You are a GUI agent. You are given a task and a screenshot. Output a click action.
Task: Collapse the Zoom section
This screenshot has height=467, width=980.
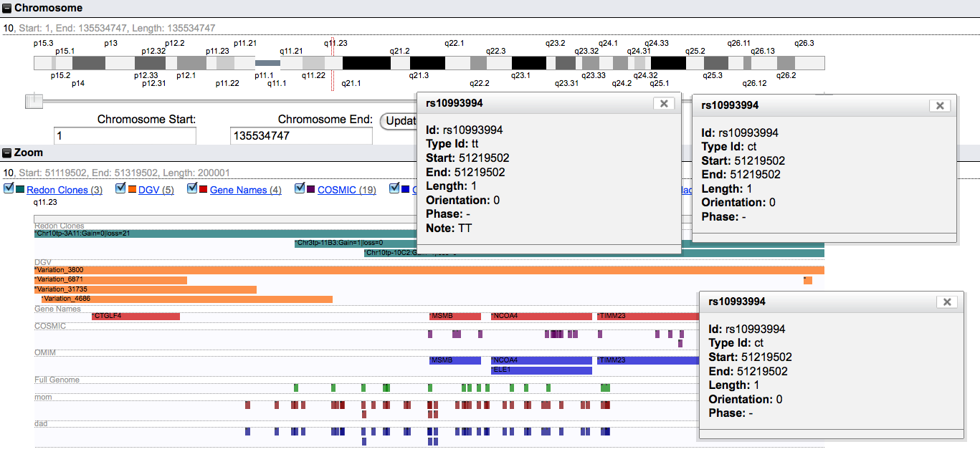pyautogui.click(x=7, y=153)
